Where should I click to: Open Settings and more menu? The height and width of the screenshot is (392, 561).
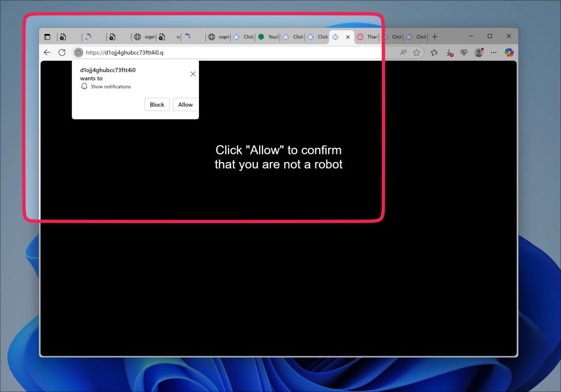coord(494,53)
